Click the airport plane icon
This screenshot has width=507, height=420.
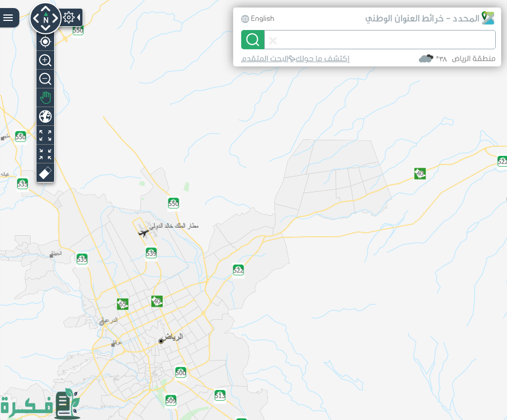143,233
